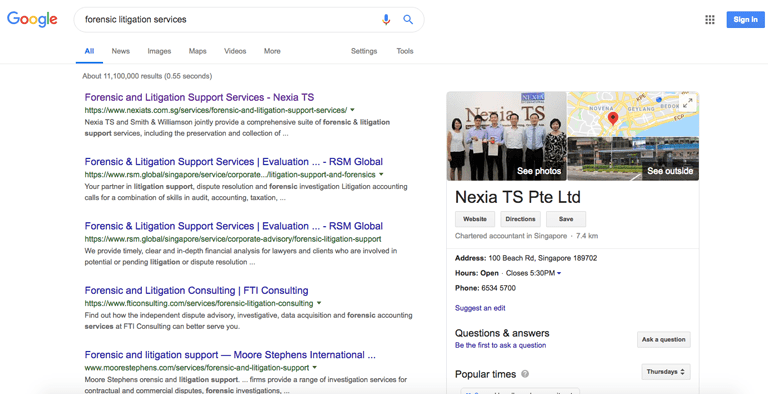
Task: Click the Questions & answers heading
Action: (x=502, y=333)
